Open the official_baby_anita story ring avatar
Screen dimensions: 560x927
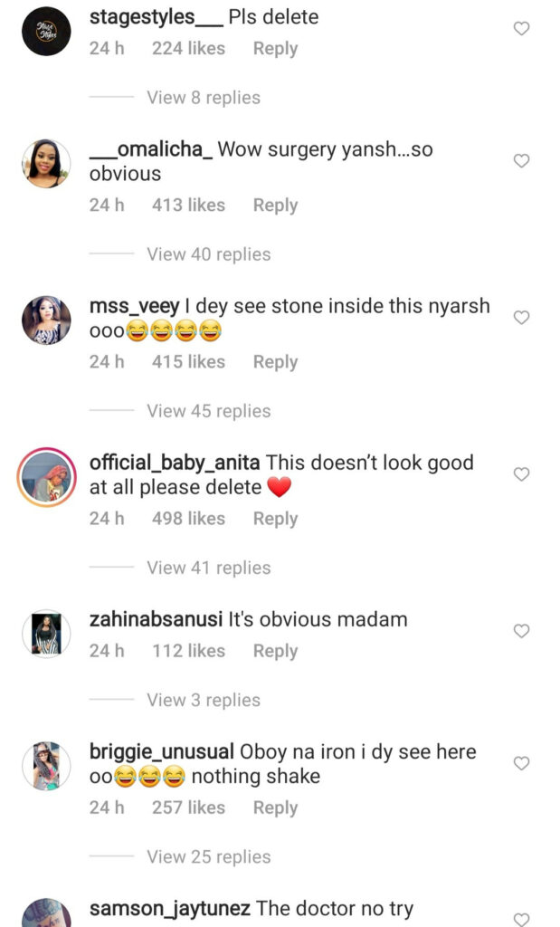tap(46, 477)
